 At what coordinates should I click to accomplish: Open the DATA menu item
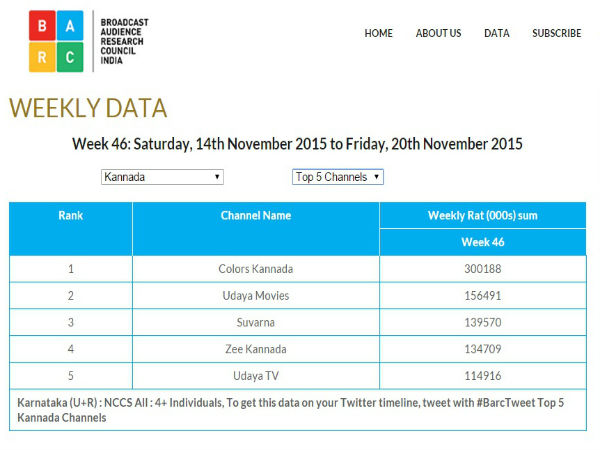(x=497, y=33)
